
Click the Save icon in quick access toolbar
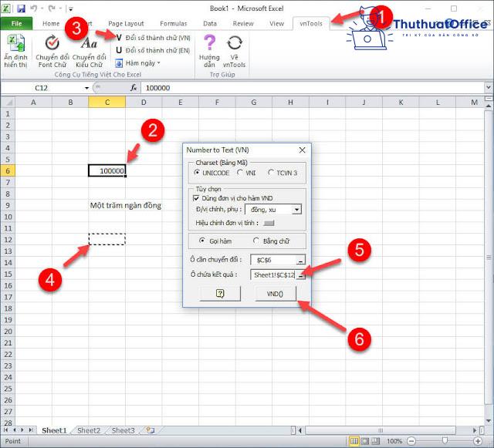21,8
